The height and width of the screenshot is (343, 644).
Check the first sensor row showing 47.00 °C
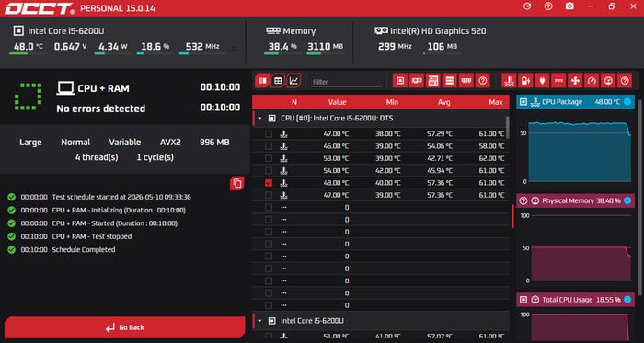click(x=269, y=133)
